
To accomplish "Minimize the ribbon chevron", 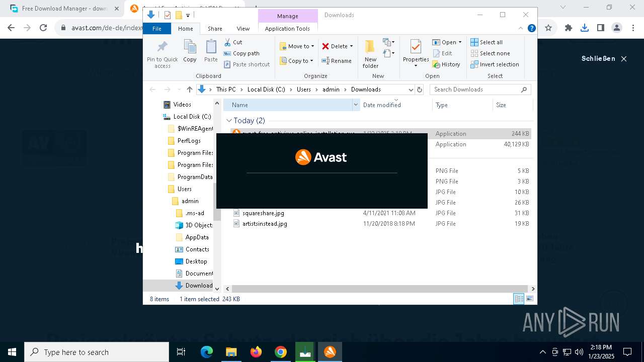I will [x=521, y=28].
